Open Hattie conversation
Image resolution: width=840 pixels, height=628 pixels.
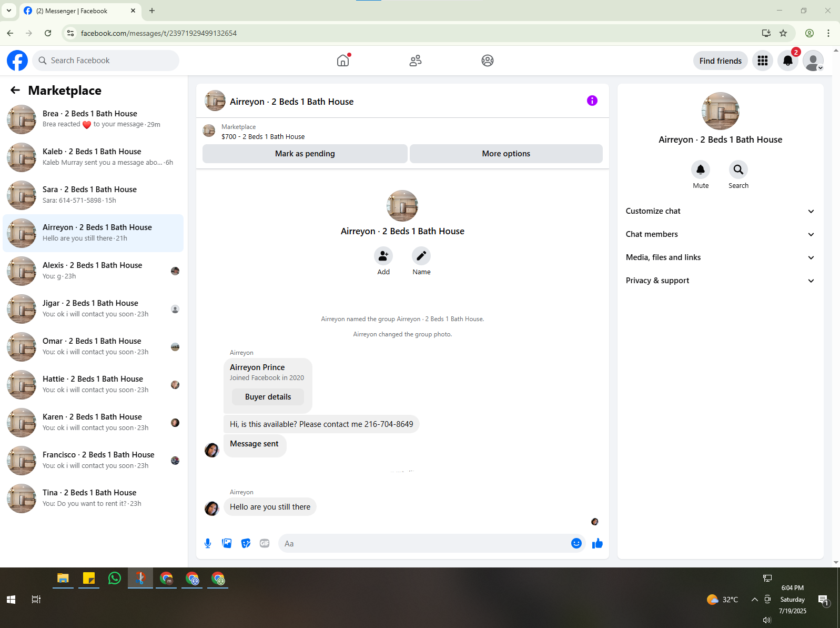pos(93,385)
